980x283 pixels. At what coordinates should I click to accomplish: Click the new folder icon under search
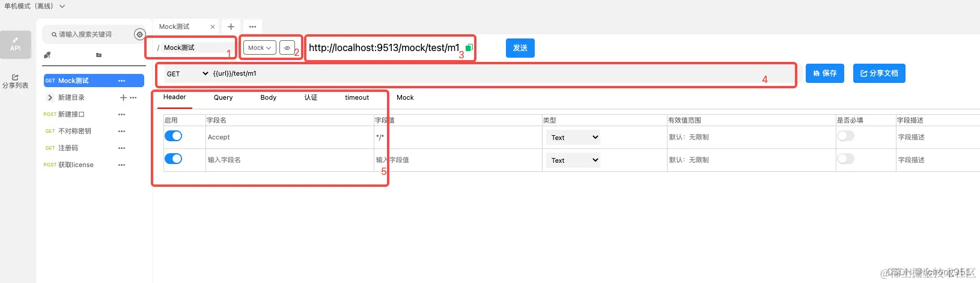pos(99,55)
